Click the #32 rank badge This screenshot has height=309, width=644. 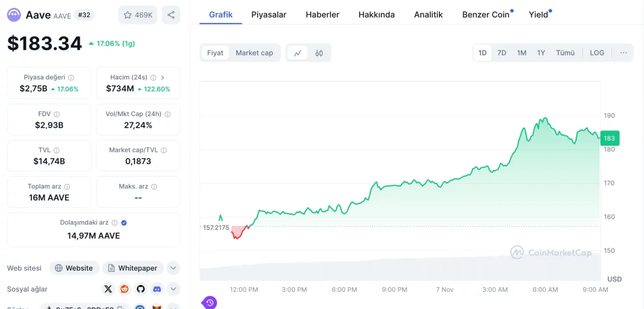pos(84,15)
